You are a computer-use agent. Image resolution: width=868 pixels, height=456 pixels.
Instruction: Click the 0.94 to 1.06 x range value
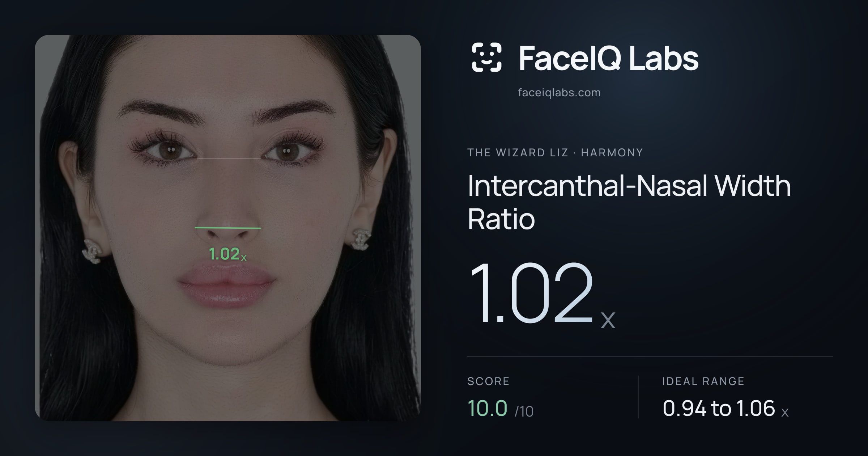coord(726,408)
